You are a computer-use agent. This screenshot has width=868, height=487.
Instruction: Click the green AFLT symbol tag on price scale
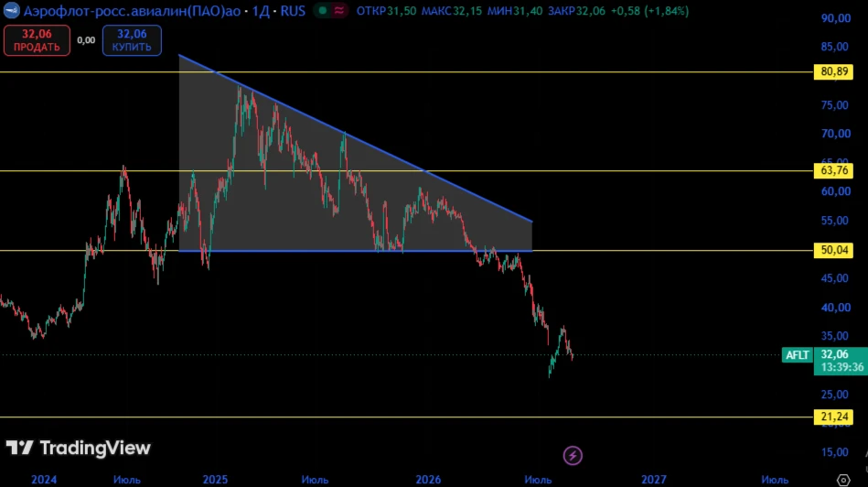(x=798, y=355)
